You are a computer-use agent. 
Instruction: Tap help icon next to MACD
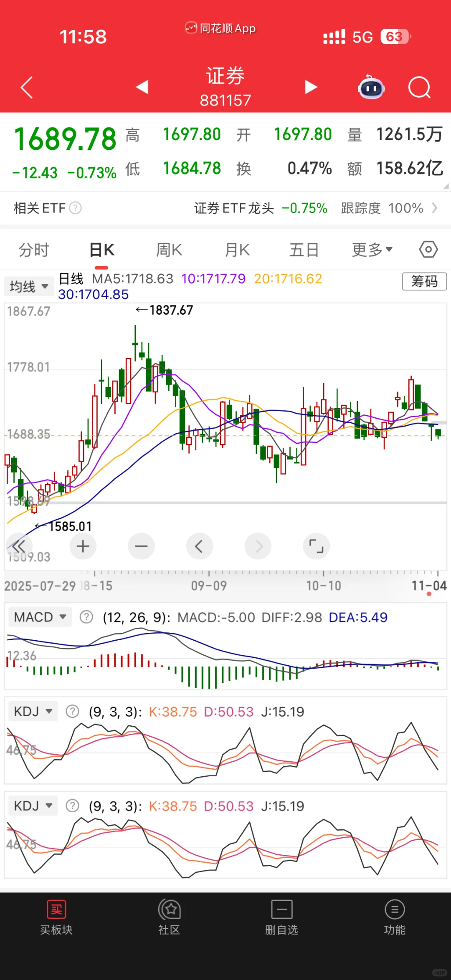pos(86,617)
